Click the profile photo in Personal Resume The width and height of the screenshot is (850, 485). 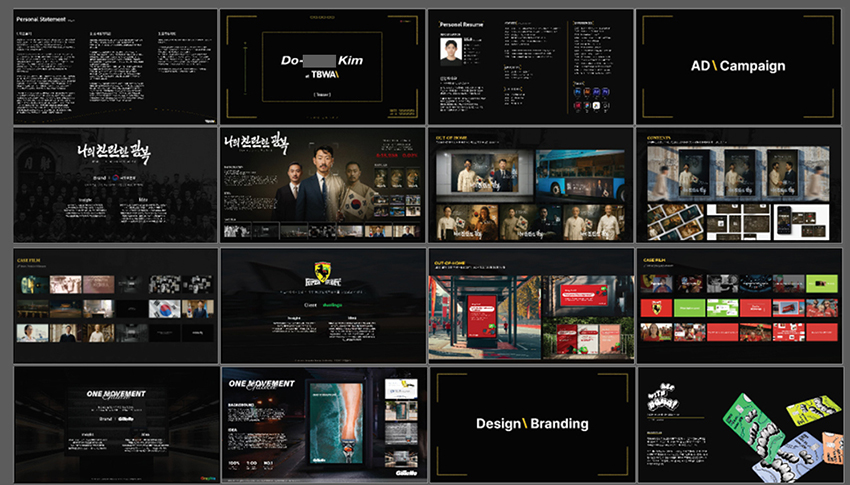pos(451,50)
